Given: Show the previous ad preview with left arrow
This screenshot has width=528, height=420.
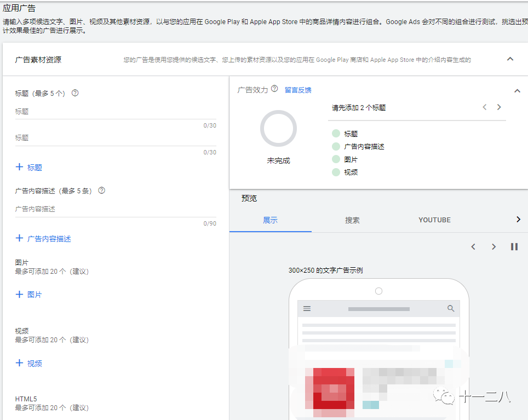Looking at the screenshot, I should (473, 246).
